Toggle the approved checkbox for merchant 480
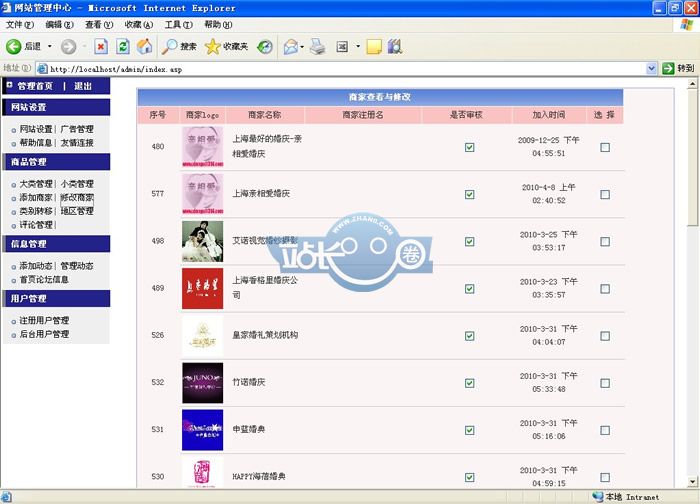The image size is (700, 504). tap(469, 147)
